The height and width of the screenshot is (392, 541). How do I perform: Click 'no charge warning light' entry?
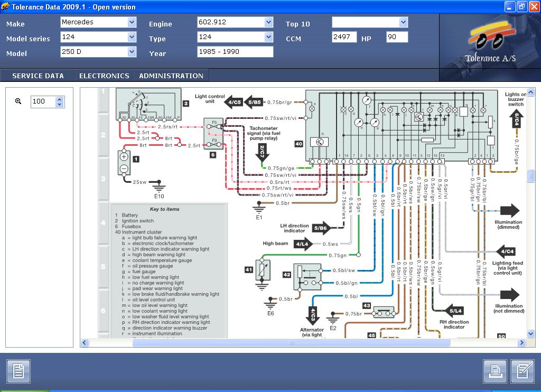158,283
